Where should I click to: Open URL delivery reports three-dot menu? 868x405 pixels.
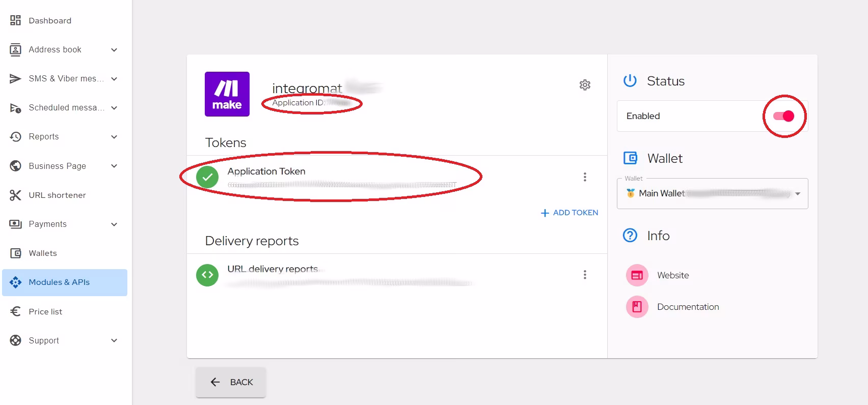click(585, 275)
